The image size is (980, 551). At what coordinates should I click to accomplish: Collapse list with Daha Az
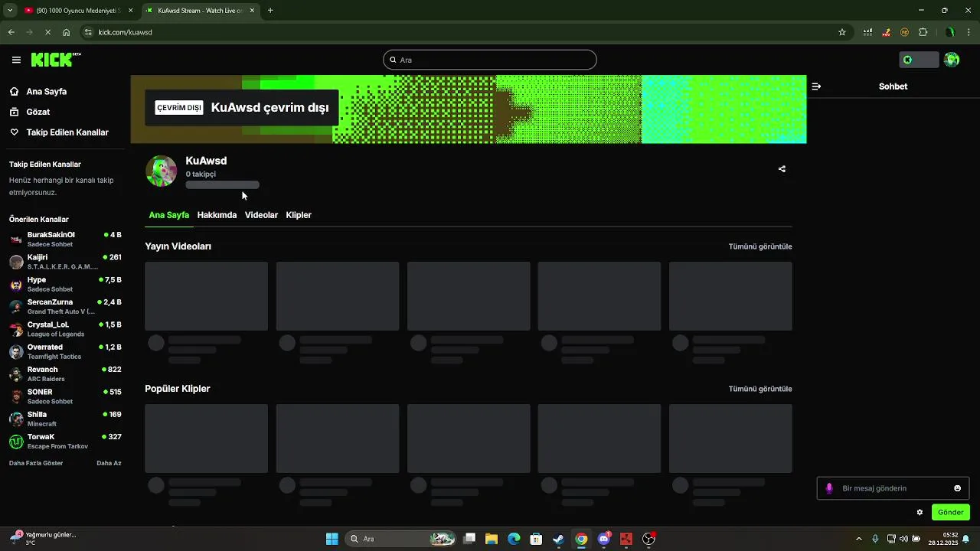pyautogui.click(x=109, y=463)
